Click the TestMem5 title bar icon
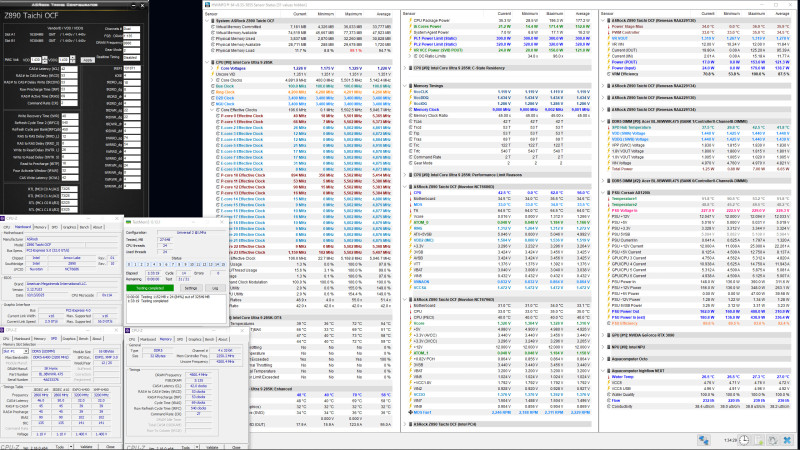 (129, 222)
